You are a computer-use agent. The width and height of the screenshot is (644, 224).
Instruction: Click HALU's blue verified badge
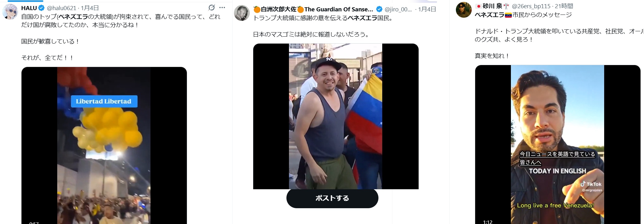point(41,8)
